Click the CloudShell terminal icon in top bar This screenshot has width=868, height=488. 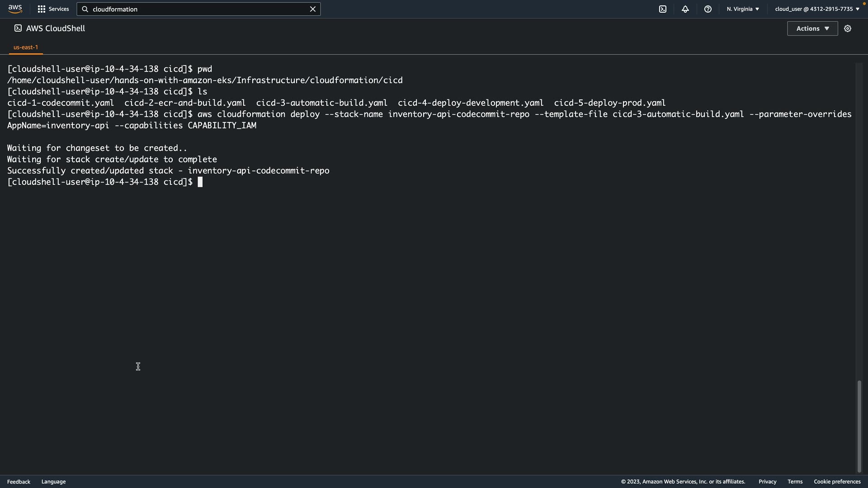663,9
